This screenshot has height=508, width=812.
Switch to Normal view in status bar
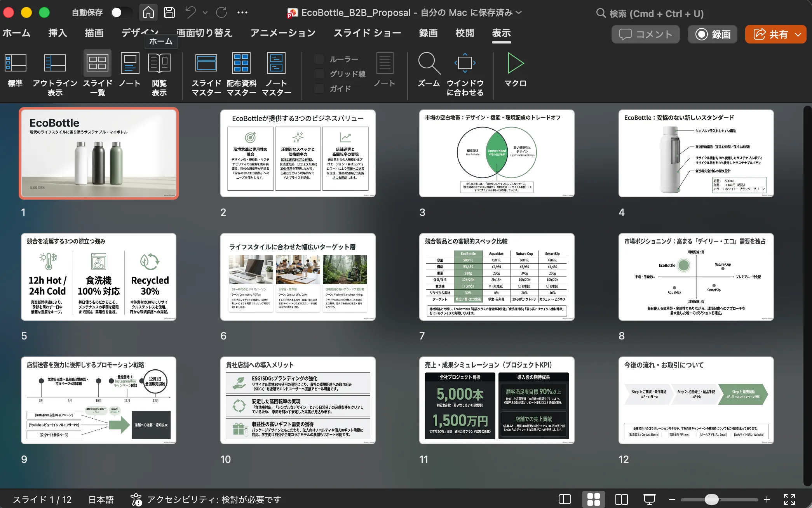pyautogui.click(x=565, y=499)
